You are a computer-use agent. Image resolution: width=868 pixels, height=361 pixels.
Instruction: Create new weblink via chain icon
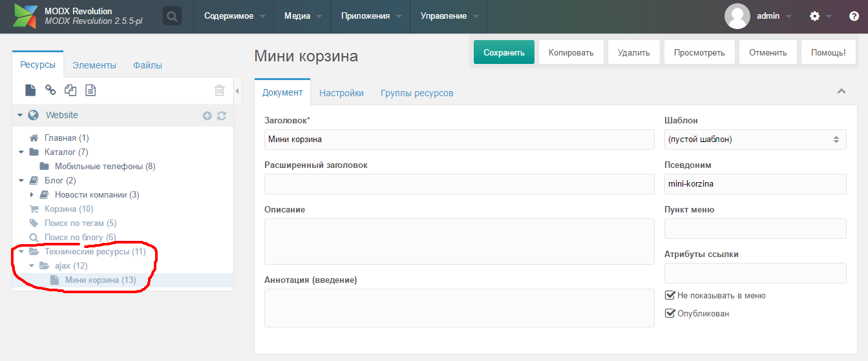click(50, 90)
